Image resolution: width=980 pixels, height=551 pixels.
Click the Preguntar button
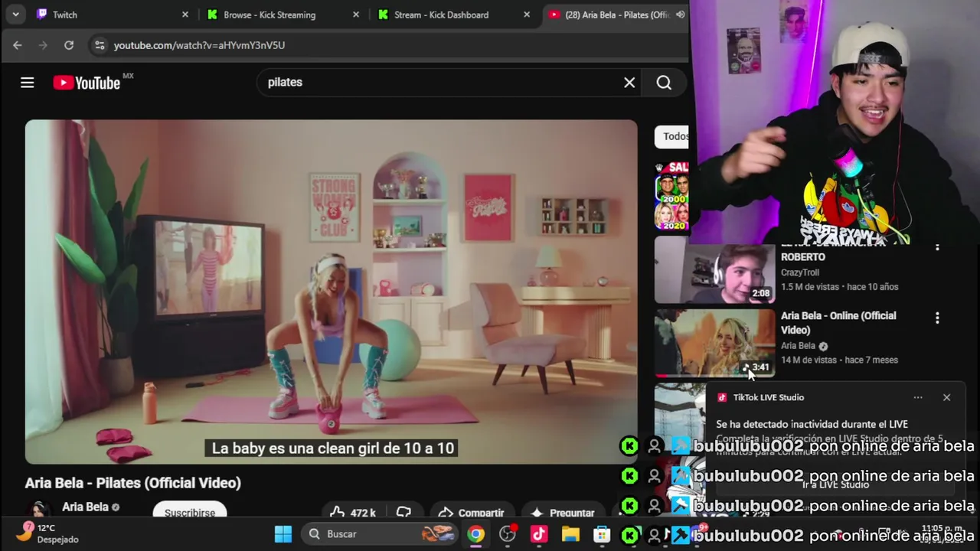[563, 512]
